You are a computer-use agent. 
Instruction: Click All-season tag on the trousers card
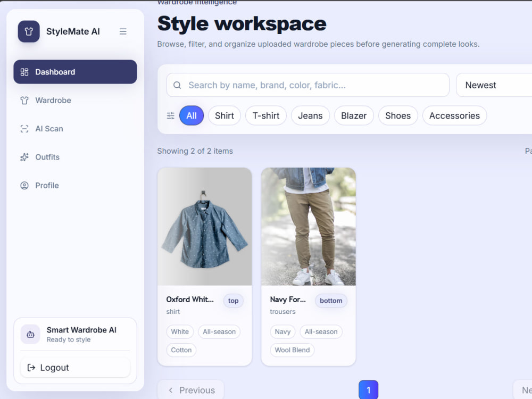(x=321, y=332)
